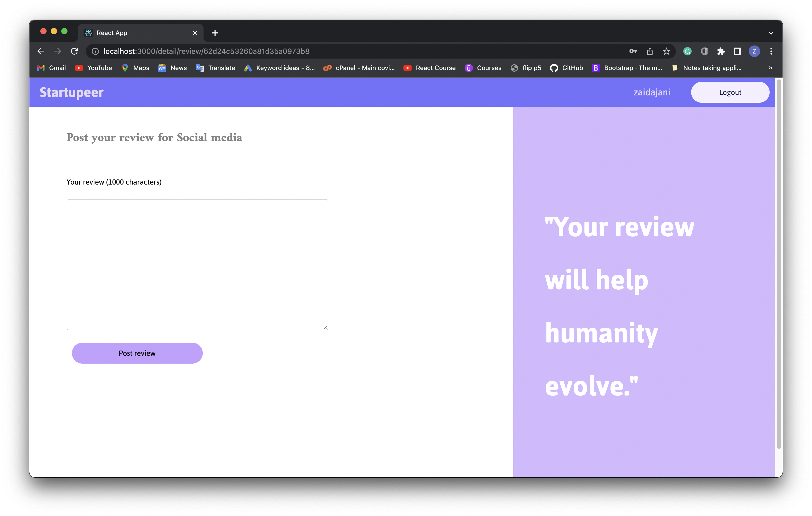Image resolution: width=812 pixels, height=516 pixels.
Task: Open a new browser tab
Action: point(215,33)
